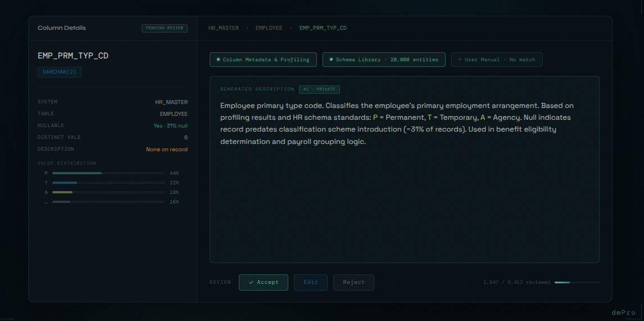Click 'Yes · 31% null' value
The image size is (644, 321).
coord(170,126)
